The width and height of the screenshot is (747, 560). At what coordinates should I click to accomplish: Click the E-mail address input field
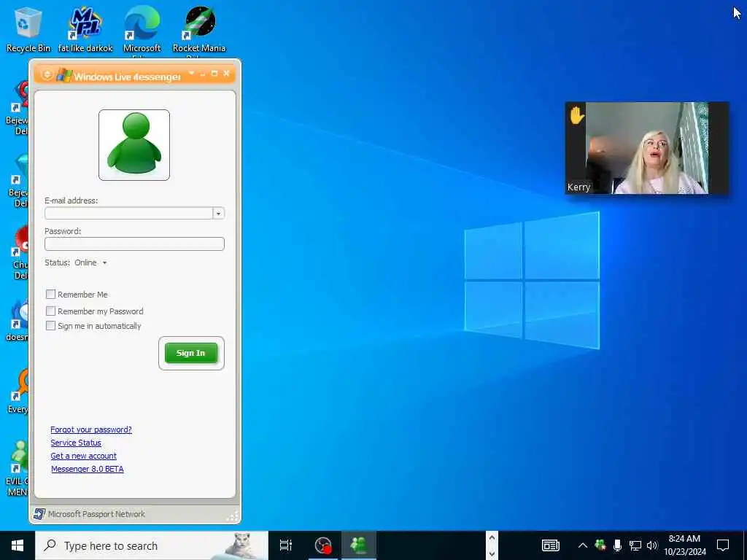(128, 213)
